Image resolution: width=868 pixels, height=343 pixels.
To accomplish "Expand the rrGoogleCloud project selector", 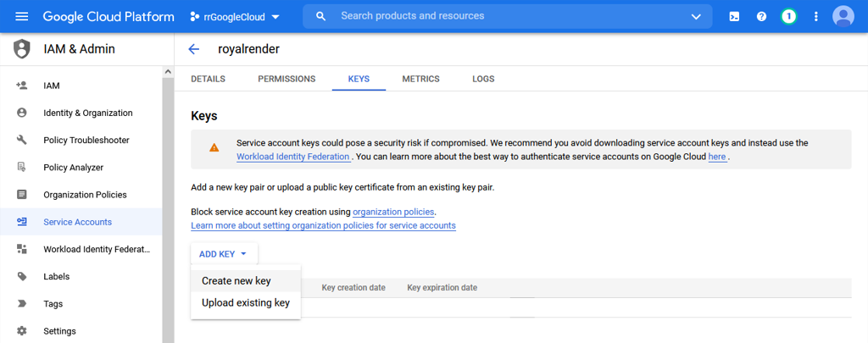I will tap(235, 17).
